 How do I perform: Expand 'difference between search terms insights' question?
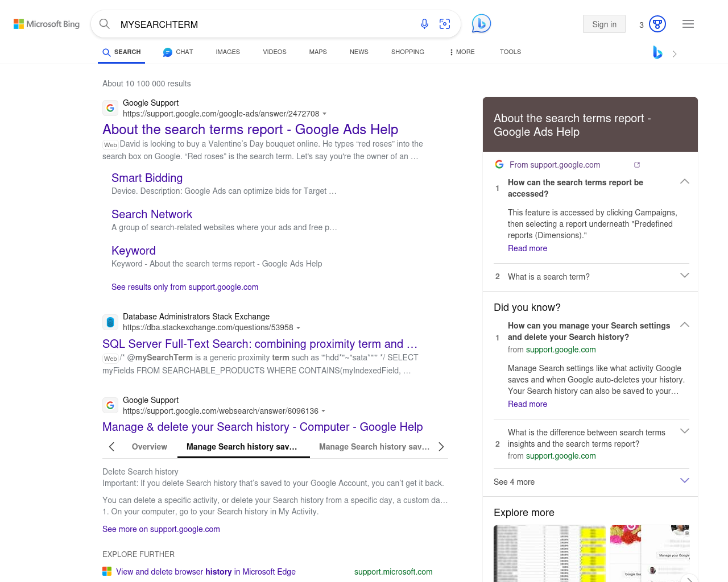point(685,431)
